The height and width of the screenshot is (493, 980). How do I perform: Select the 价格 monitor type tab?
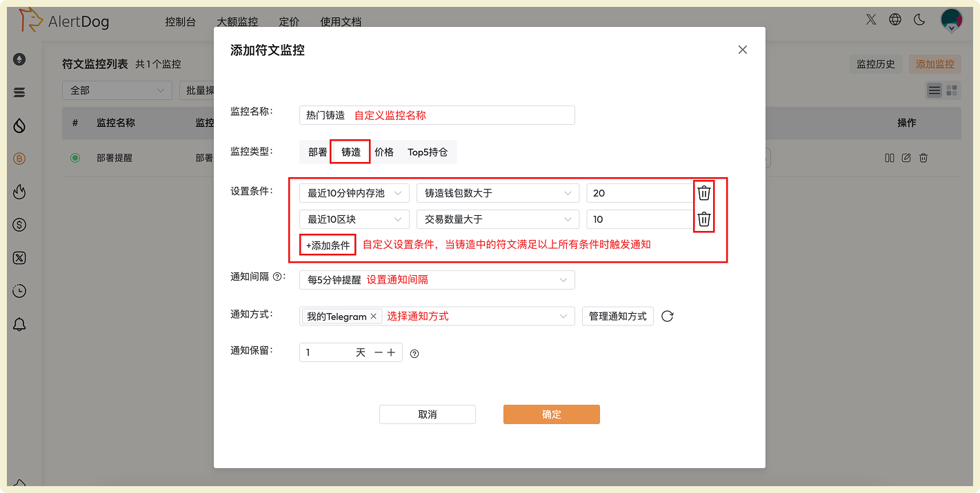pos(384,151)
